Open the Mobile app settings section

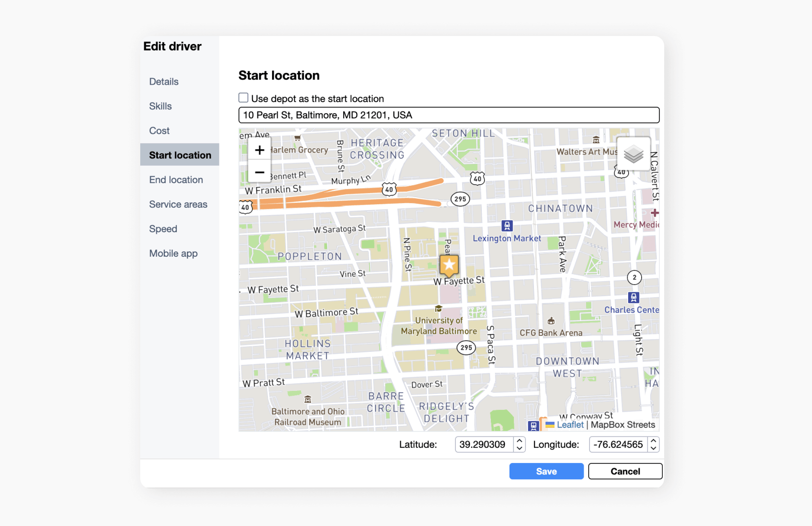(x=173, y=253)
